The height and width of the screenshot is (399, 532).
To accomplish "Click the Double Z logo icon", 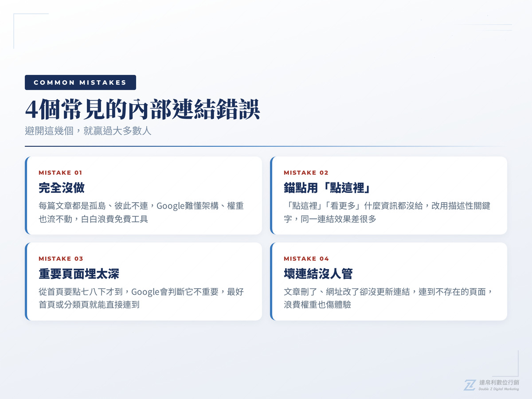I will [469, 385].
